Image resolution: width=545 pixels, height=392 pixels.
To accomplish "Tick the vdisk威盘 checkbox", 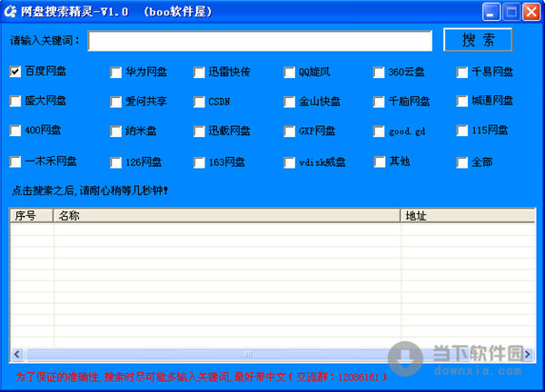I will [289, 162].
